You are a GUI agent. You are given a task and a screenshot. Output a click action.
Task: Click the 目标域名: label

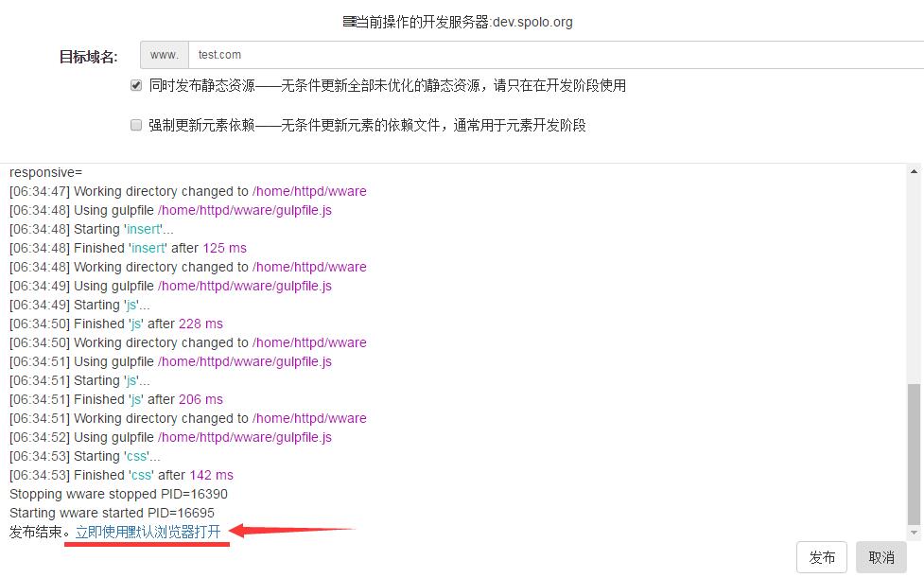(x=88, y=57)
